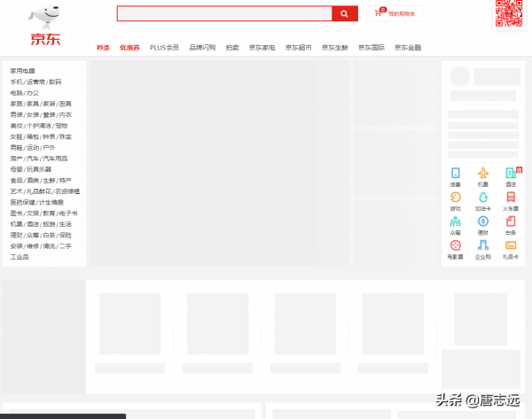This screenshot has width=532, height=419.
Task: Select the 医药保健 category link
Action: pyautogui.click(x=22, y=202)
